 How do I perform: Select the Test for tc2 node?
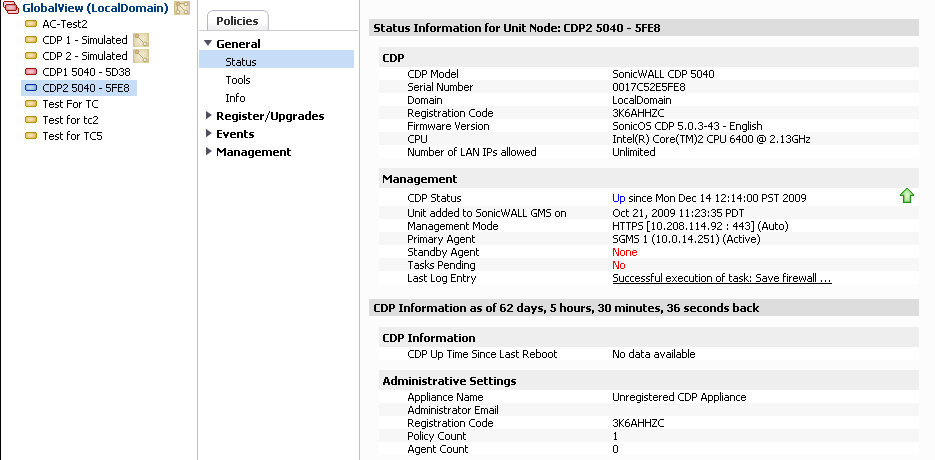[x=70, y=120]
